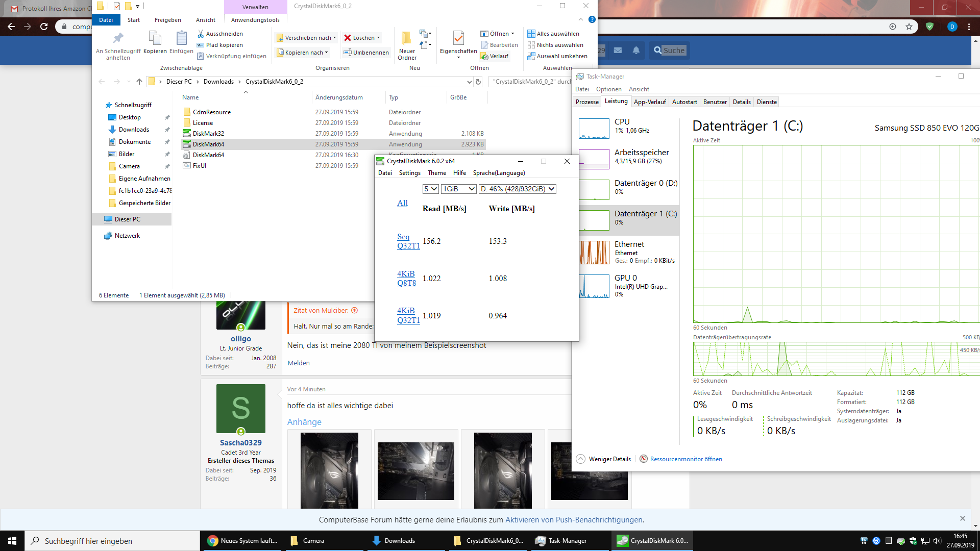
Task: Select the DiskMark32 file
Action: (x=208, y=134)
